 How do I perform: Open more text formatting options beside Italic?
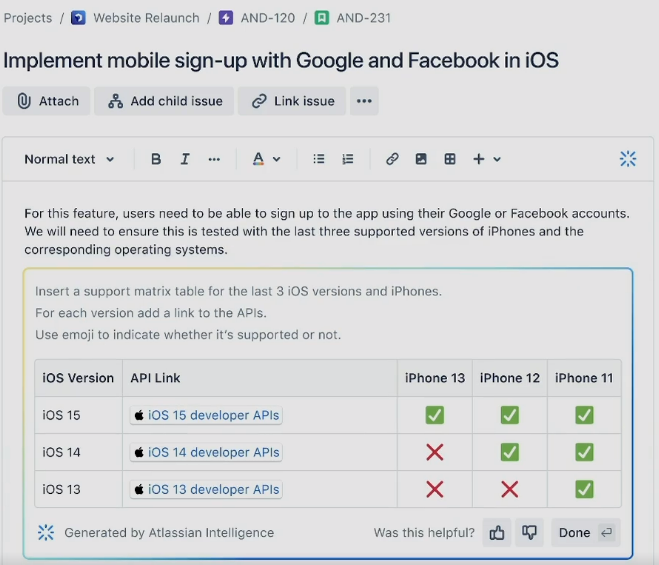point(214,159)
